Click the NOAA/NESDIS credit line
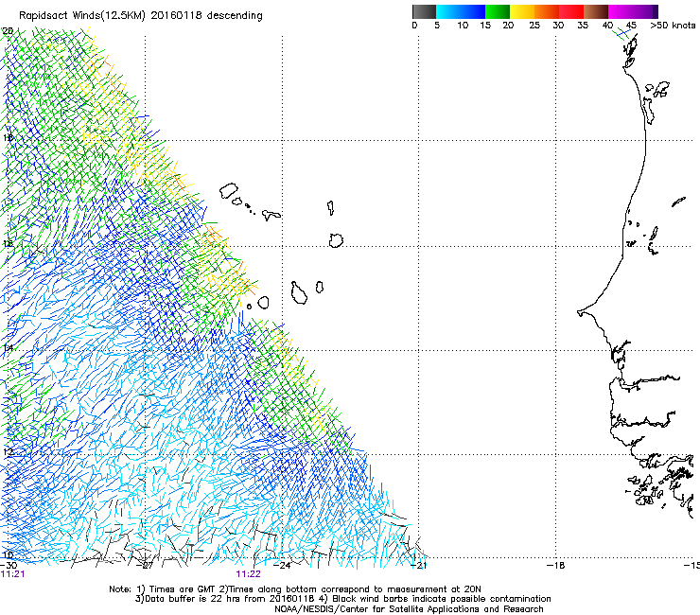 tap(409, 609)
